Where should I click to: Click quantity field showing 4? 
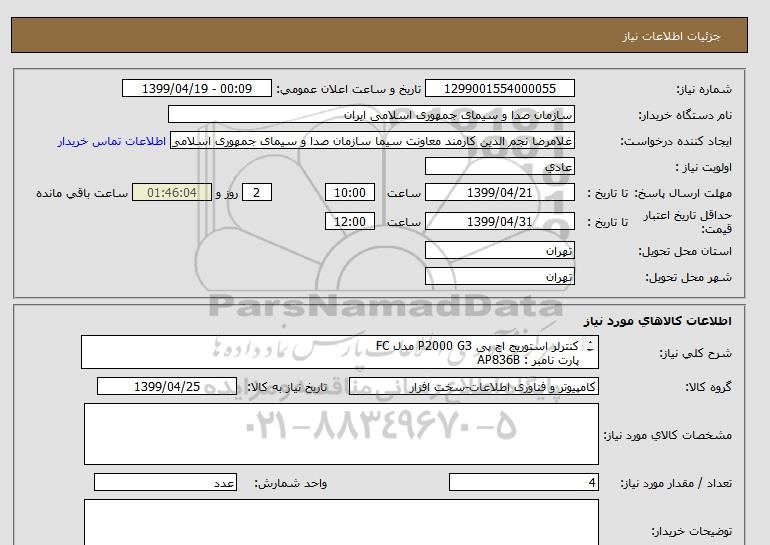[x=524, y=483]
